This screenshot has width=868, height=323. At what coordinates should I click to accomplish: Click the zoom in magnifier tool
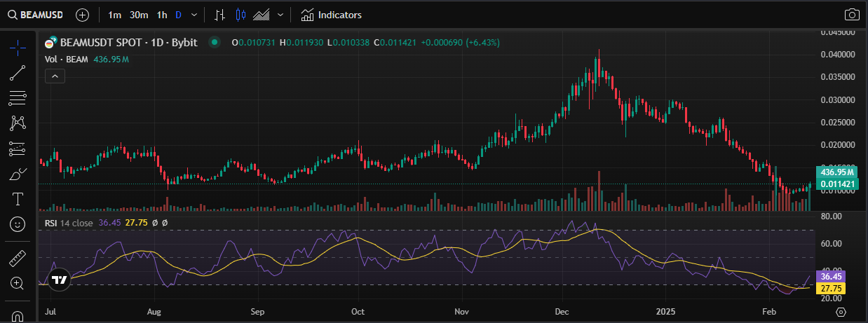pyautogui.click(x=18, y=283)
